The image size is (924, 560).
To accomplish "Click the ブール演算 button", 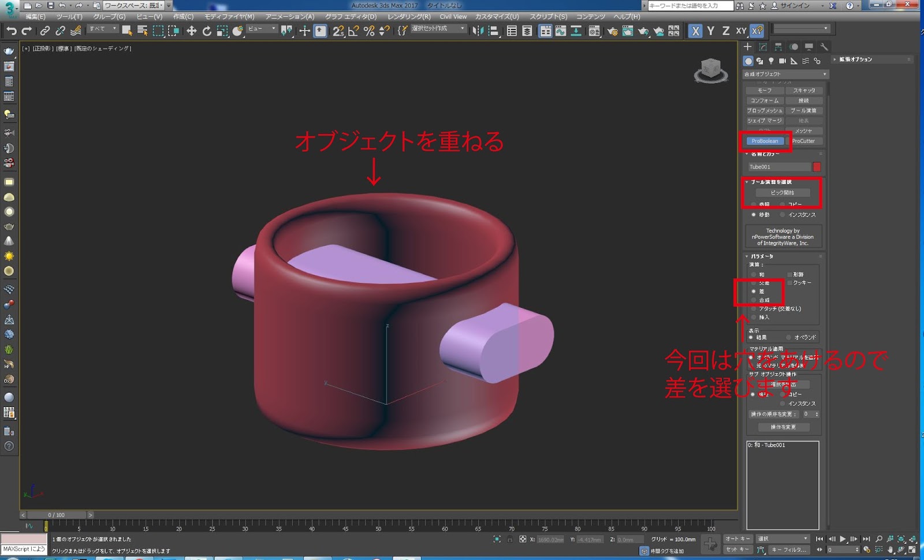I will click(803, 111).
